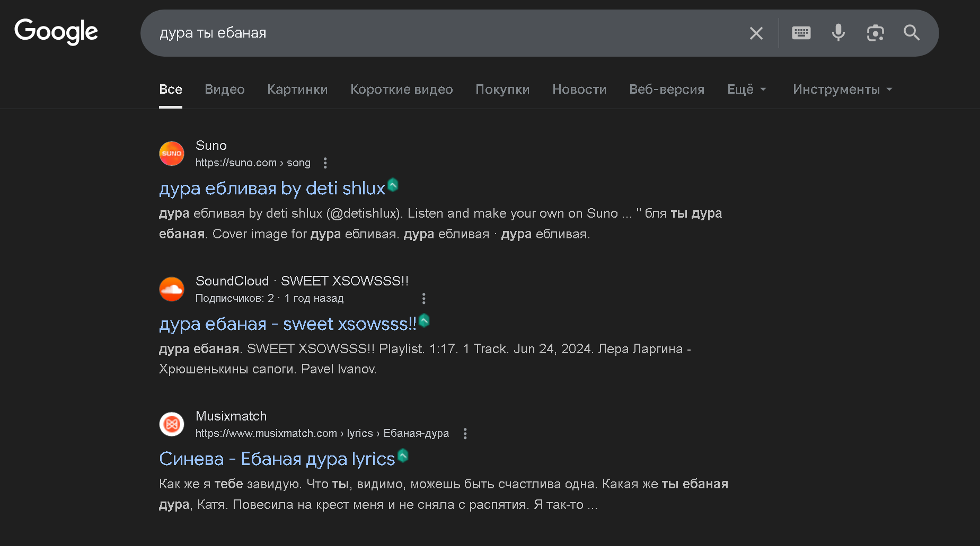This screenshot has width=980, height=546.
Task: Click the SoundCloud site favicon
Action: [x=172, y=289]
